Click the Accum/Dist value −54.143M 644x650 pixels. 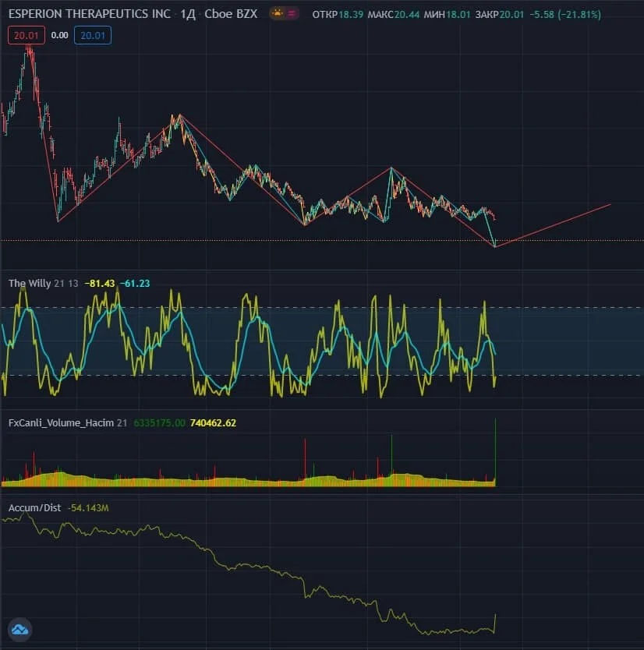point(88,508)
